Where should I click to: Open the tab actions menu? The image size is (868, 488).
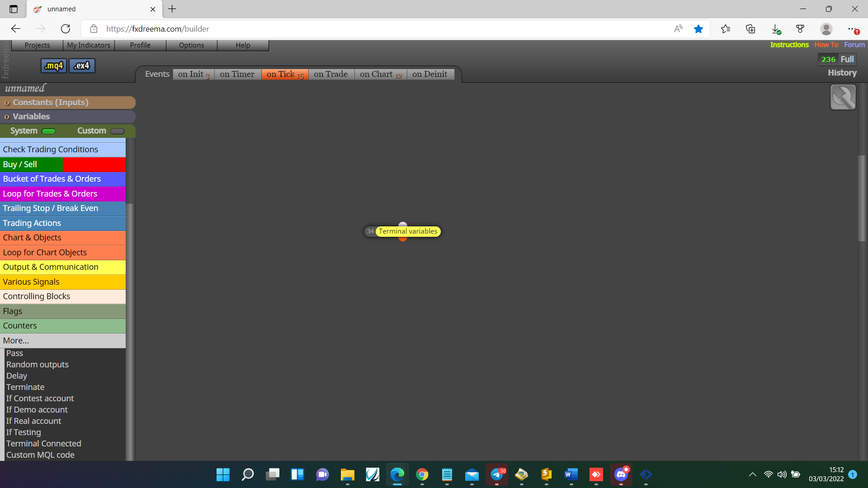(14, 9)
